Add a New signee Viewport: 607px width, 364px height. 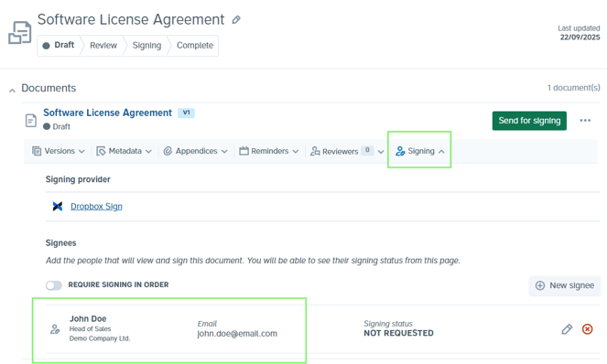click(x=564, y=285)
